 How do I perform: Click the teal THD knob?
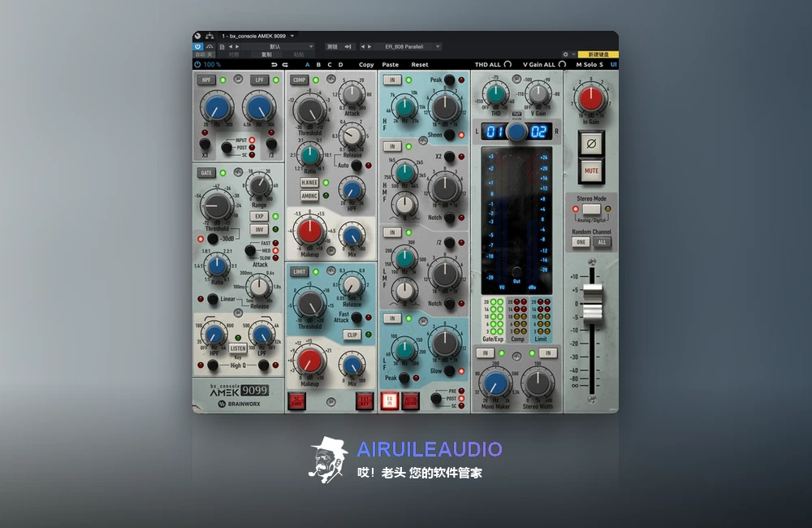pos(495,93)
